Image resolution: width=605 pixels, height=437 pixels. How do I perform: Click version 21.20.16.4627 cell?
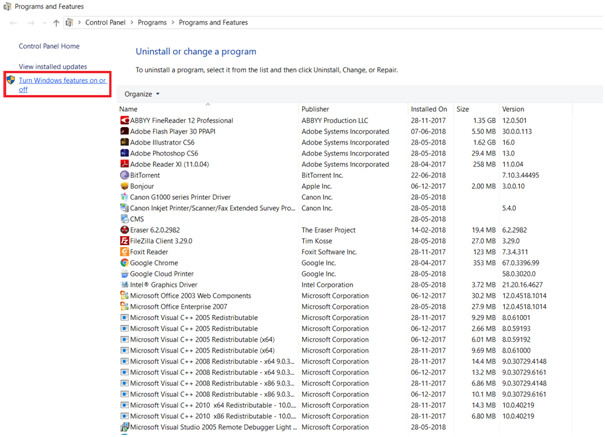point(522,285)
